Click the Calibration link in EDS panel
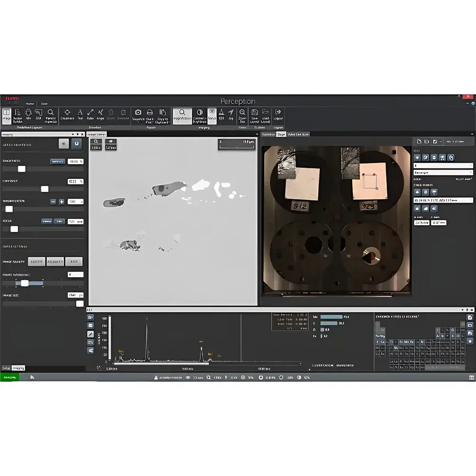Image resolution: width=476 pixels, height=476 pixels. pos(322,365)
